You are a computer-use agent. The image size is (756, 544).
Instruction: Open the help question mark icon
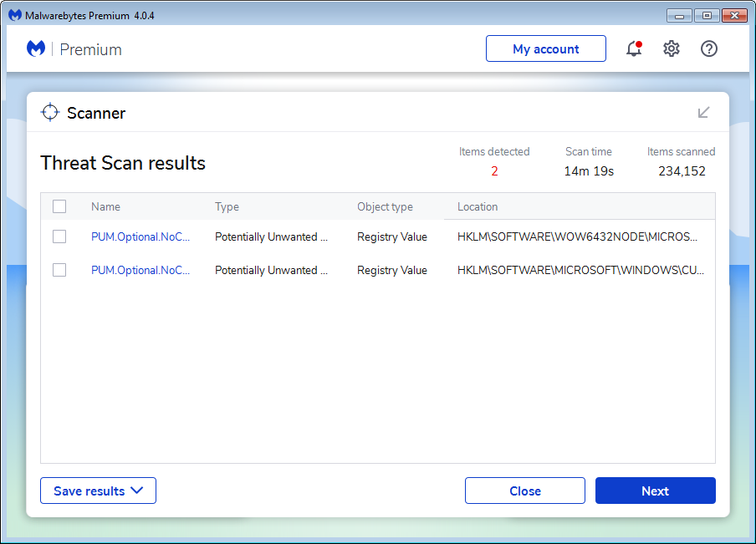coord(709,49)
